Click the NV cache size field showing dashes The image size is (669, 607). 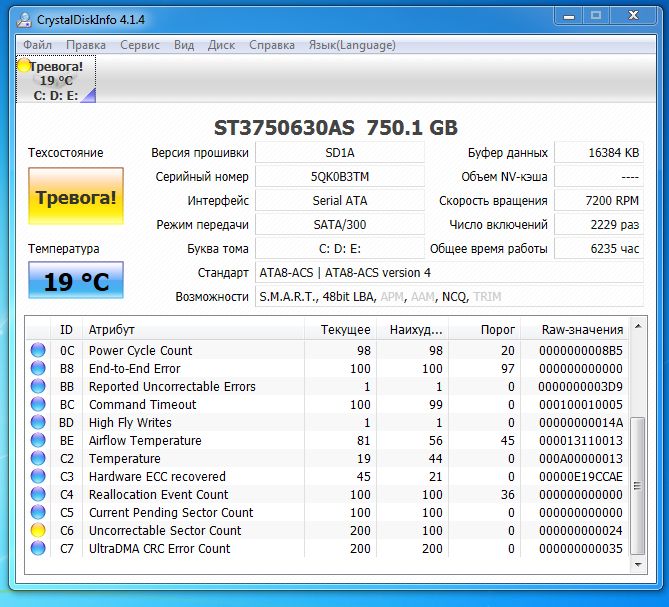[x=599, y=176]
